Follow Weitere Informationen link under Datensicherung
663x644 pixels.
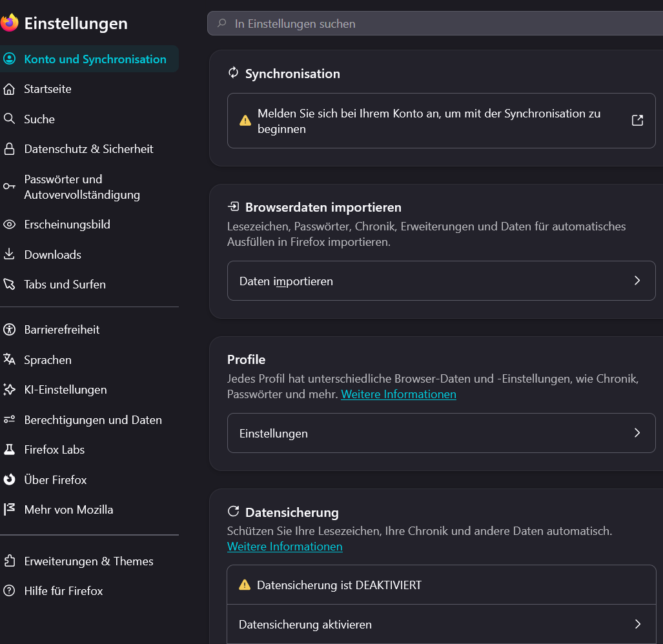click(x=285, y=547)
